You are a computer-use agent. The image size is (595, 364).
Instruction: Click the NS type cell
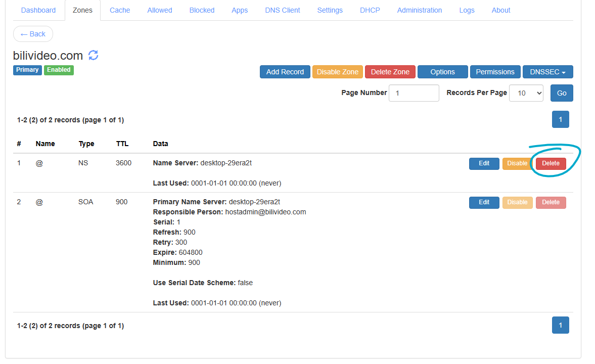[83, 163]
